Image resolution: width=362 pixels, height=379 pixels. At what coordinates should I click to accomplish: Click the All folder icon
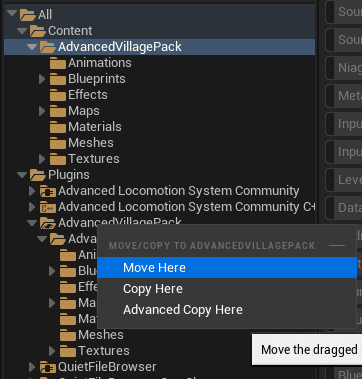[x=28, y=15]
